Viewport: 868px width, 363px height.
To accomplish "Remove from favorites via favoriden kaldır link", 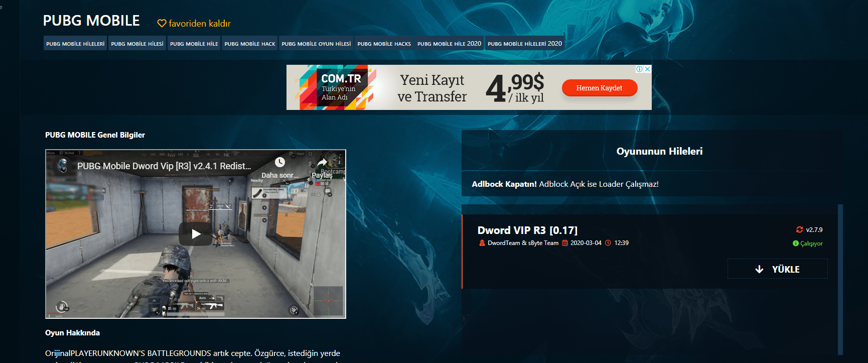I will click(200, 24).
